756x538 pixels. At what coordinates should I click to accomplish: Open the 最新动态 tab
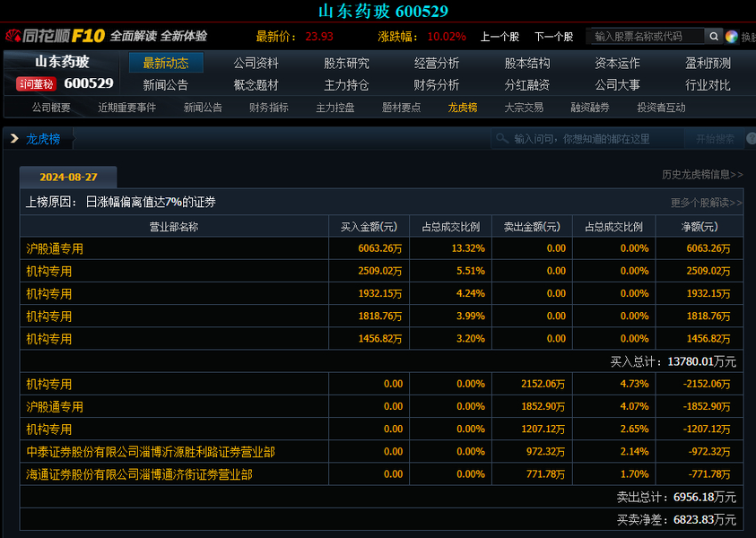point(166,63)
